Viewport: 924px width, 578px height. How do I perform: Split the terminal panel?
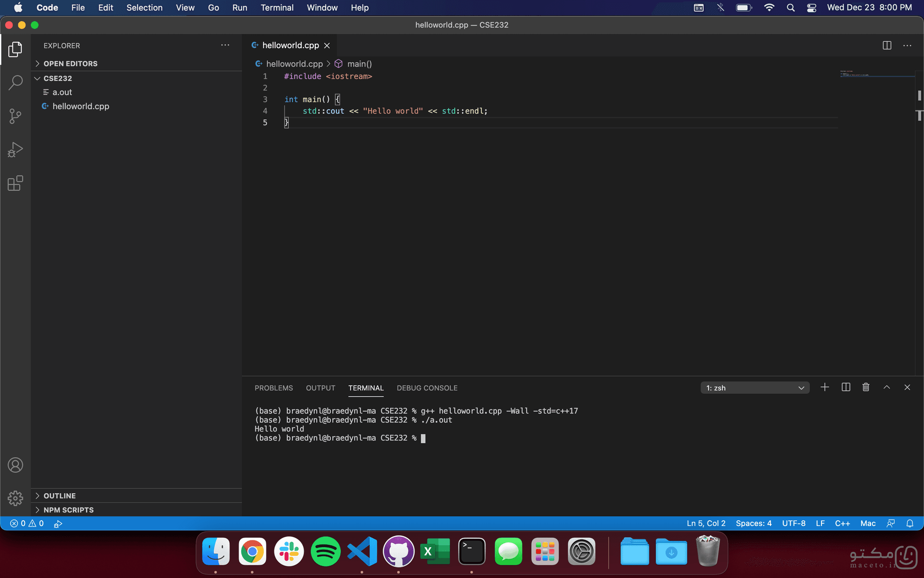(x=846, y=387)
